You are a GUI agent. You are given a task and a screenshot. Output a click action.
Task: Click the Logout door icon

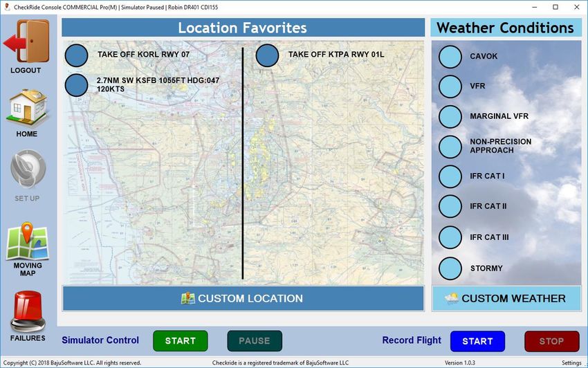[26, 42]
